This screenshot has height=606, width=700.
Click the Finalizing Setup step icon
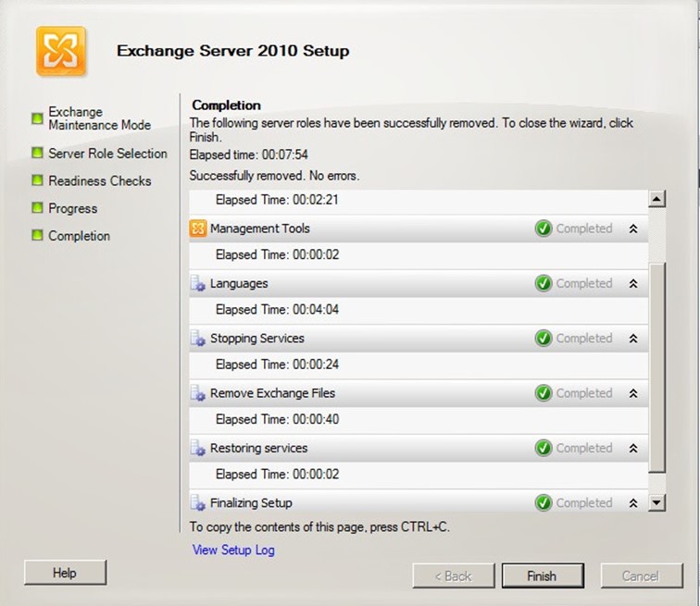pyautogui.click(x=198, y=503)
